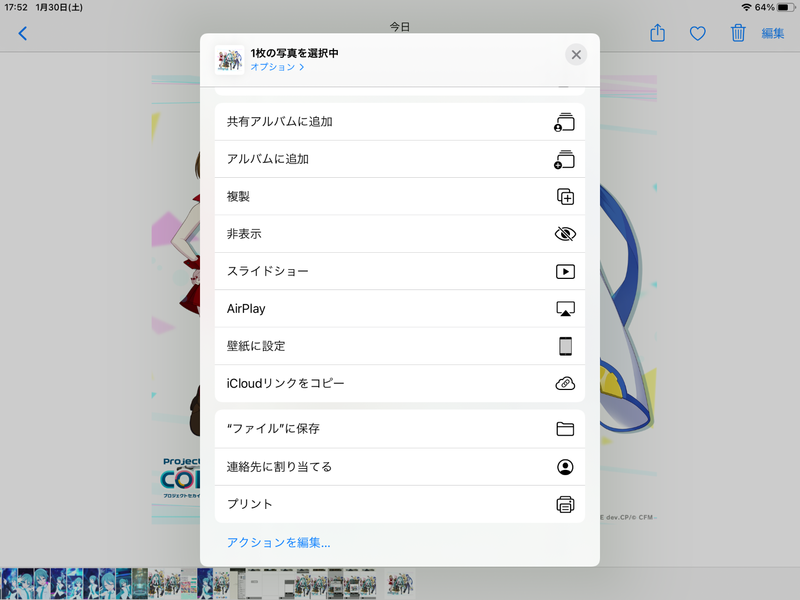Tap the crossed-eye hide icon in 非表示 row
This screenshot has height=600, width=800.
pyautogui.click(x=565, y=234)
